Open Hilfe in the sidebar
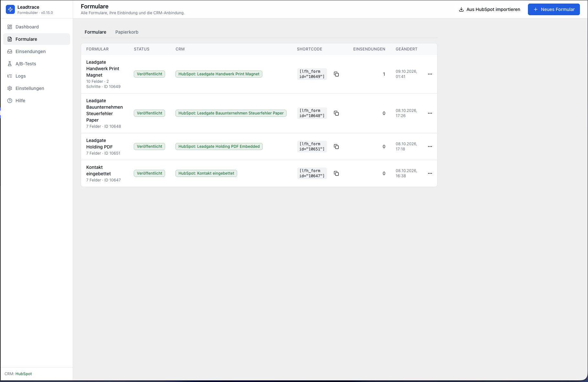 (x=37, y=101)
